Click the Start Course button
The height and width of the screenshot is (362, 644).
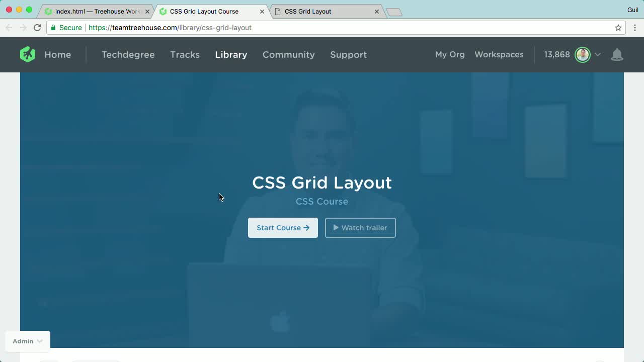283,227
